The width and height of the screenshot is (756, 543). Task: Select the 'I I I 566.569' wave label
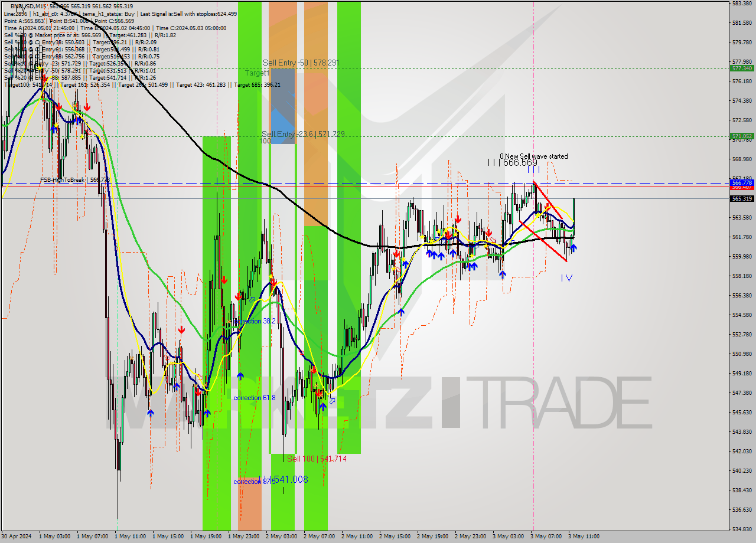pyautogui.click(x=513, y=162)
